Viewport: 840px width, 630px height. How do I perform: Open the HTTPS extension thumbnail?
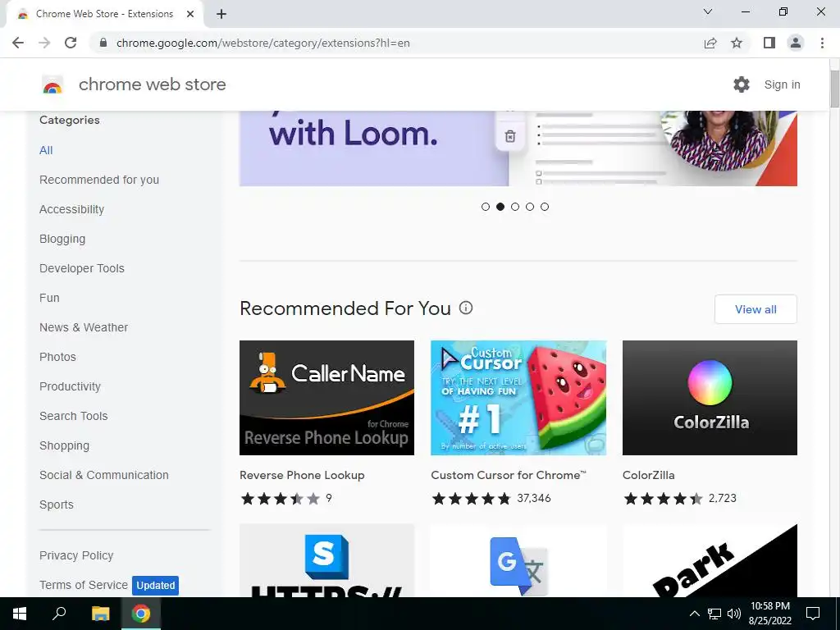coord(326,560)
